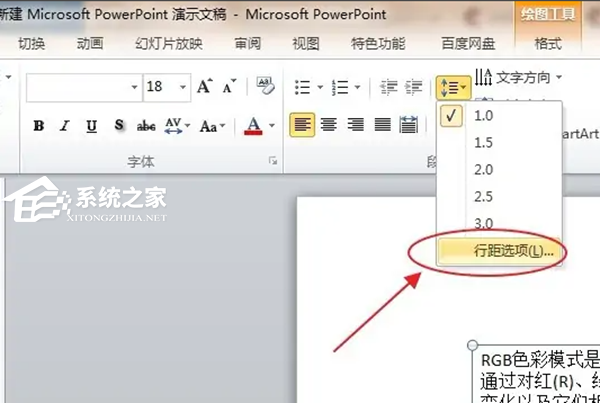The height and width of the screenshot is (403, 600).
Task: Apply text shadow with S button
Action: tap(119, 125)
